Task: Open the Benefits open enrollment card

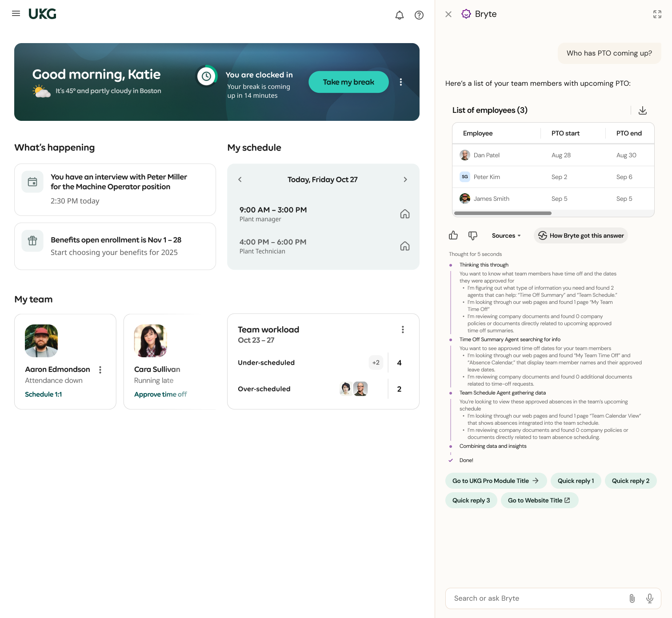Action: click(115, 246)
